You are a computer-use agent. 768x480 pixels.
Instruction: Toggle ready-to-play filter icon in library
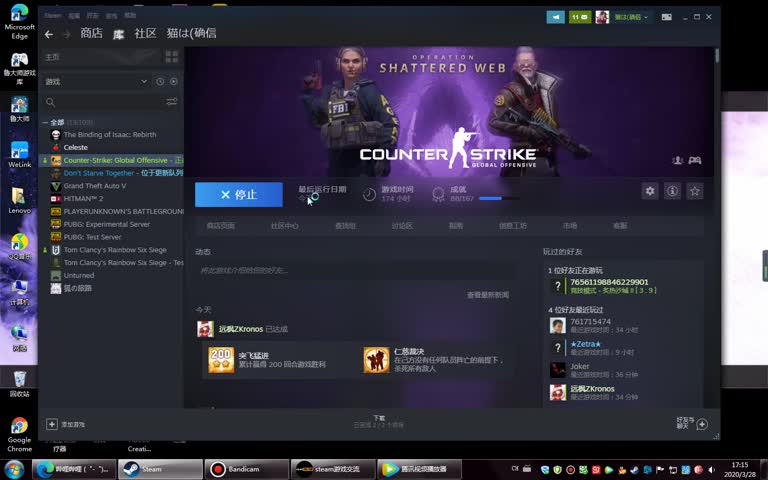coord(174,82)
